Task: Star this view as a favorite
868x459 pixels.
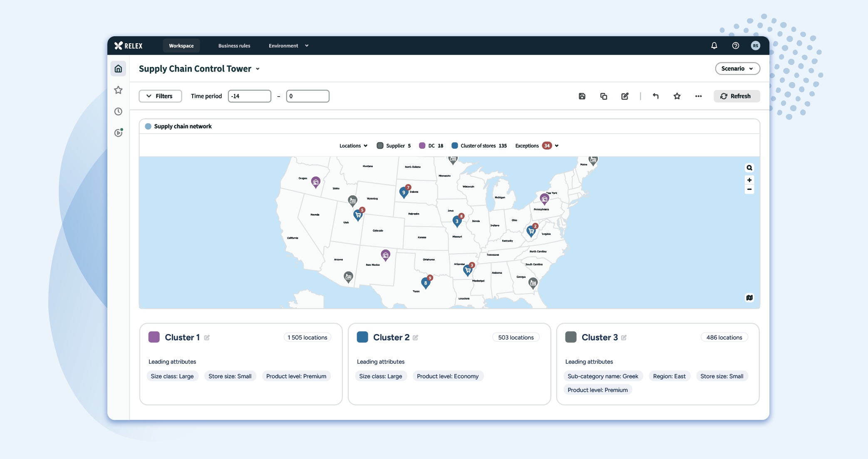Action: 677,96
